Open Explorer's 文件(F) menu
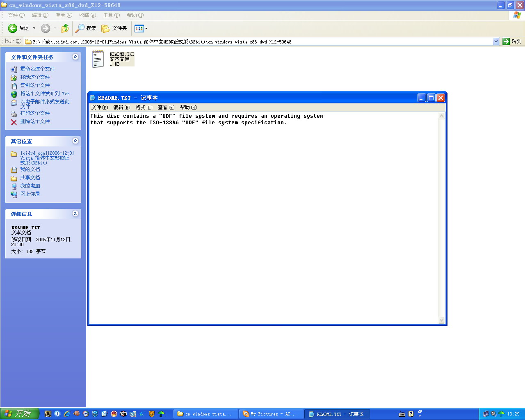Screen dimensions: 525x420 (16, 15)
